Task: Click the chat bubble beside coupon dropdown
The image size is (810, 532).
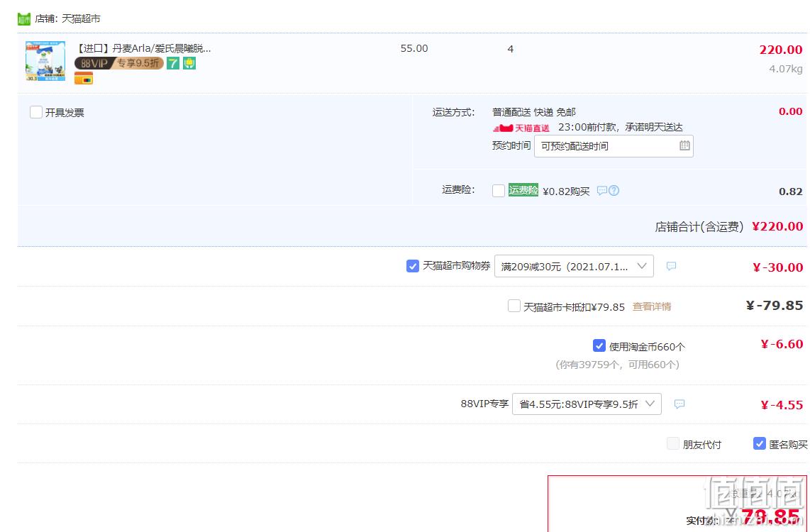Action: (x=671, y=266)
